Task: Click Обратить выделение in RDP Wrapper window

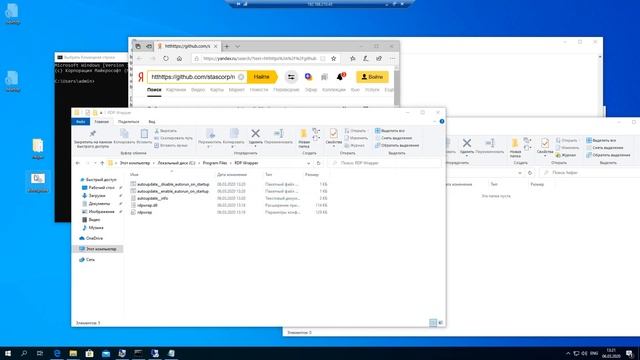Action: click(397, 145)
